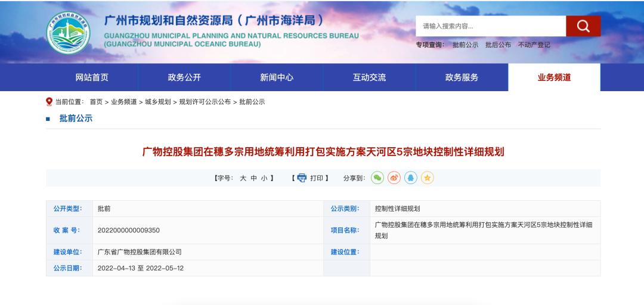Click the red location pin icon
The width and height of the screenshot is (644, 305).
coord(49,102)
